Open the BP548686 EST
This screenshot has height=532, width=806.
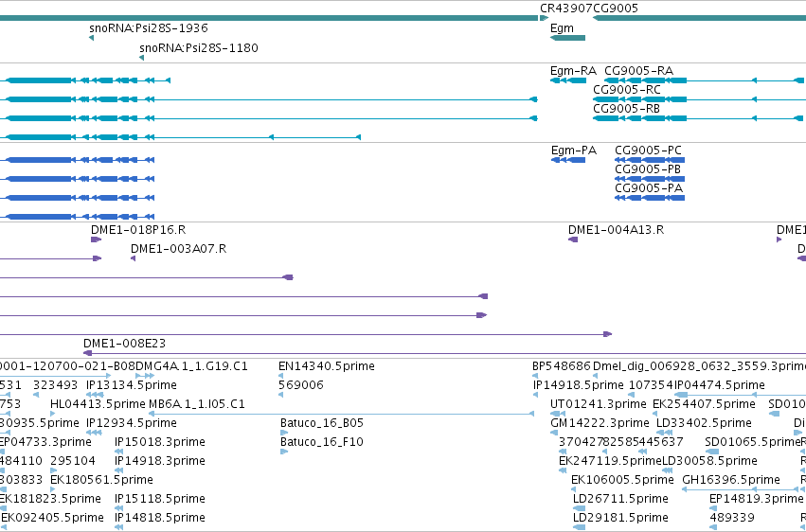(x=534, y=377)
